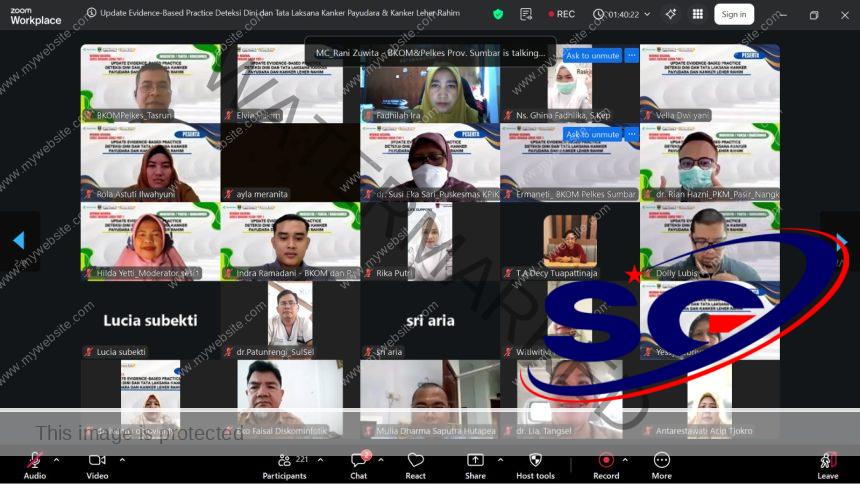Click the Share screen icon

point(475,464)
